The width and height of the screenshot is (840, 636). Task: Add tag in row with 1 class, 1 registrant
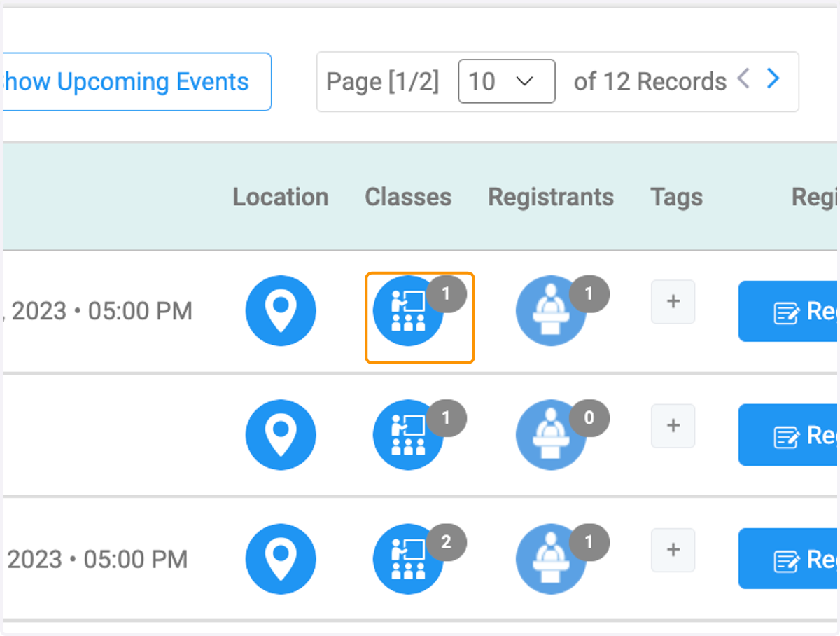pos(673,302)
